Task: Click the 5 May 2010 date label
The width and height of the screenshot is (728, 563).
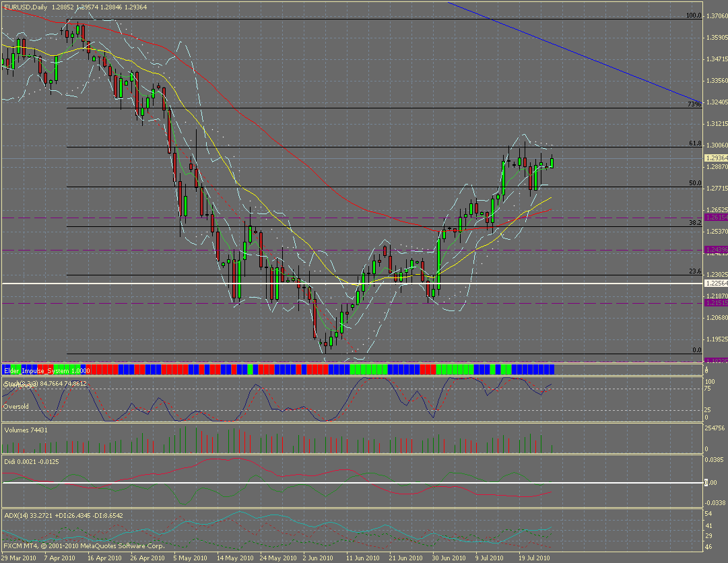Action: tap(190, 558)
